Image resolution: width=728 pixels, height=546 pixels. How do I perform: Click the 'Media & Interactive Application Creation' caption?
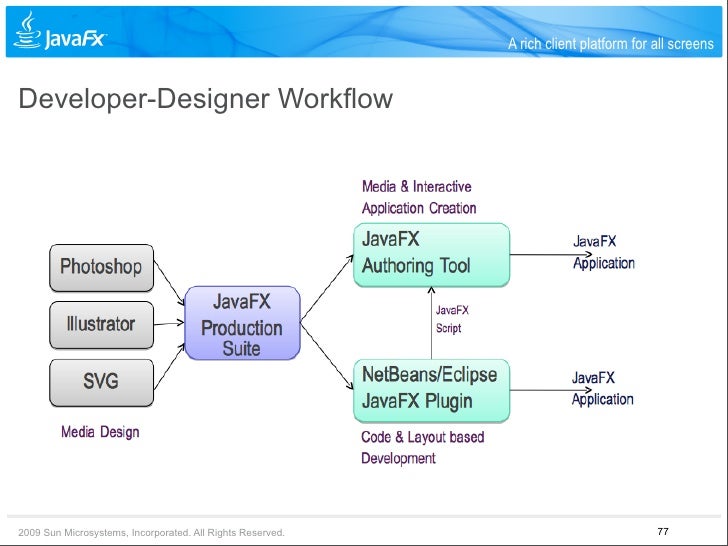click(419, 197)
